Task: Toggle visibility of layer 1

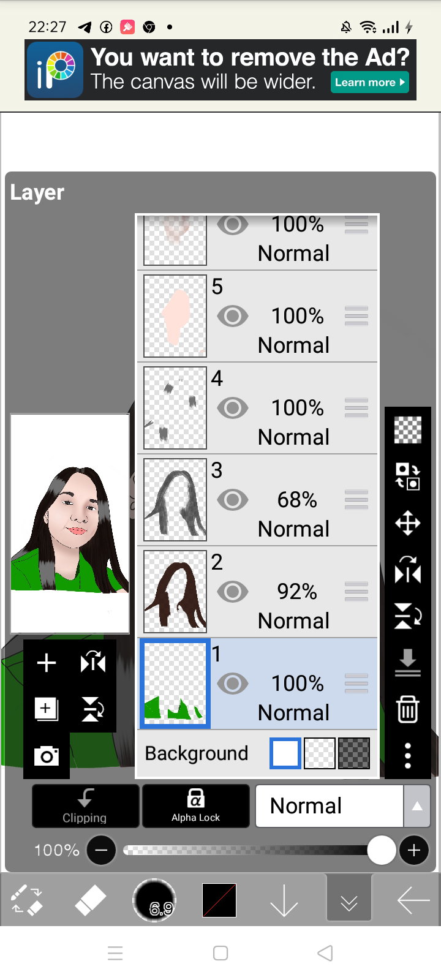Action: pos(233,684)
